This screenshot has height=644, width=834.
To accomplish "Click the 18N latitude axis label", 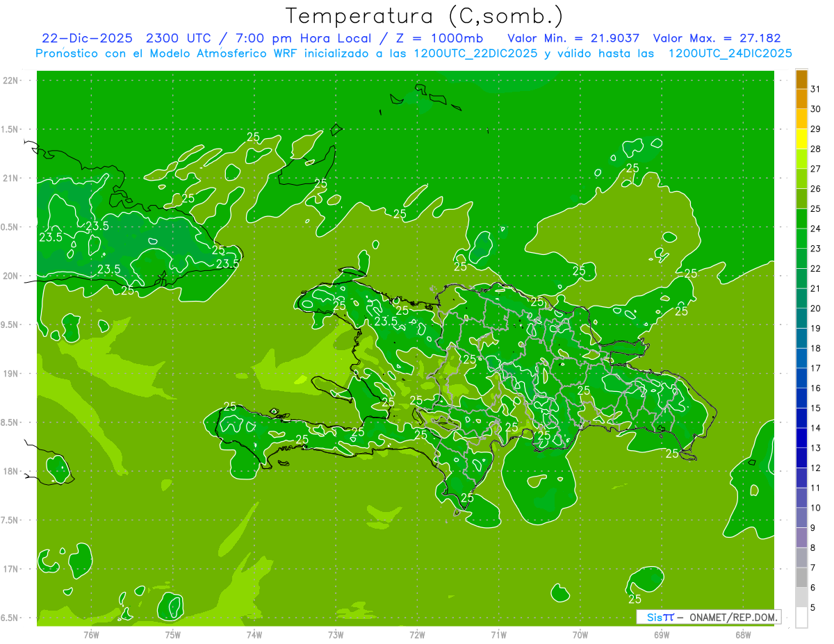I will (x=10, y=472).
